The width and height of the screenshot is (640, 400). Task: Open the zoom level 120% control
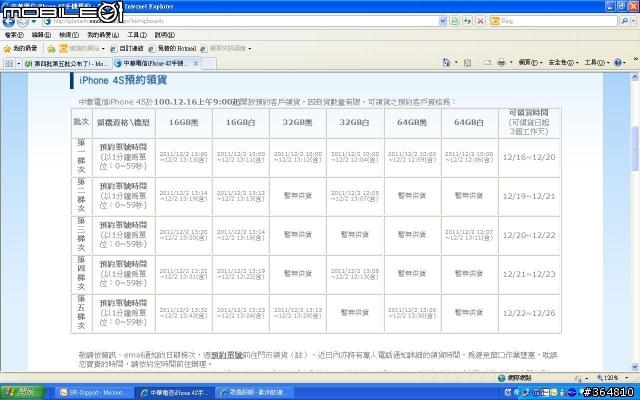pyautogui.click(x=612, y=378)
